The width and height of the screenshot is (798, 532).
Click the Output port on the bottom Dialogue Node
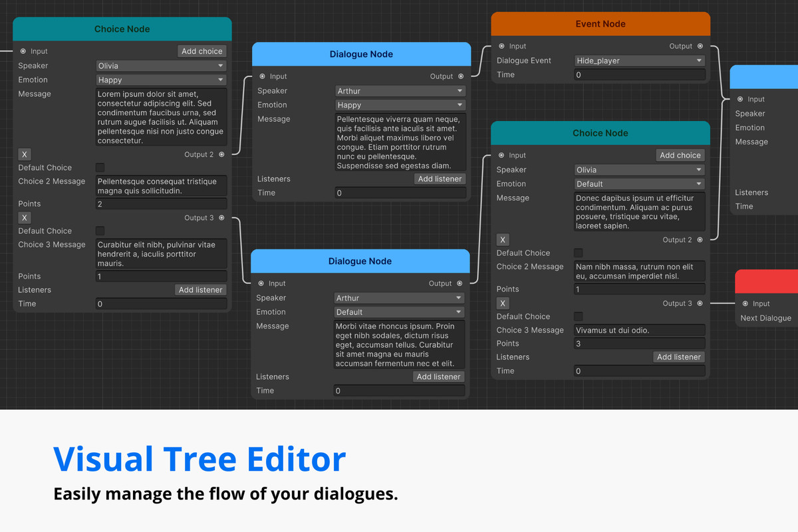458,283
